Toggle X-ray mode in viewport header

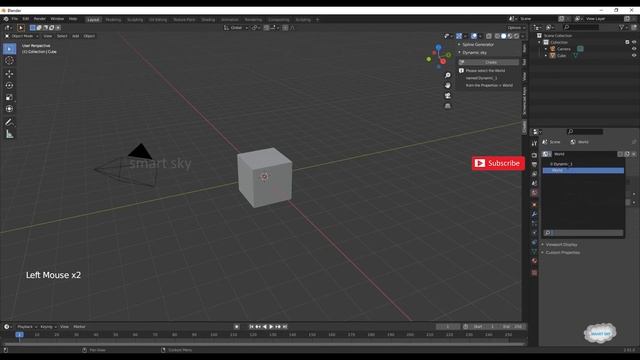(489, 36)
